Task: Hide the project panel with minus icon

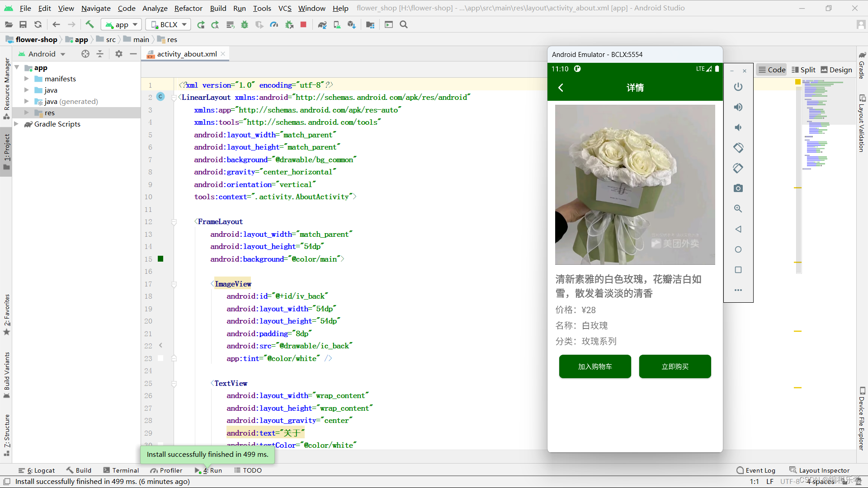Action: point(133,54)
